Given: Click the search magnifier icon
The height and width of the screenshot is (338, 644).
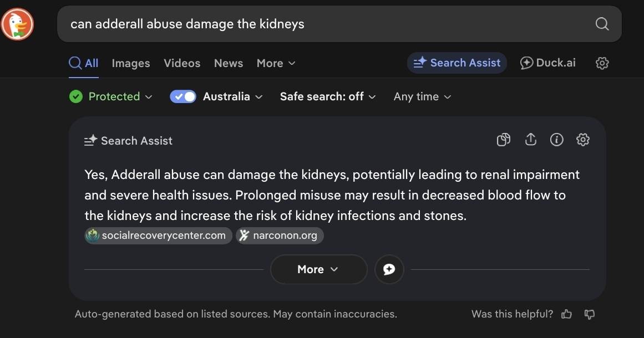Looking at the screenshot, I should [602, 24].
